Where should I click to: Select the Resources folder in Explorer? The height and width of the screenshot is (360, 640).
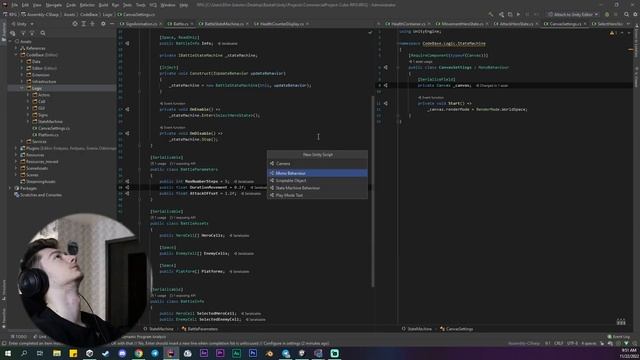pos(32,155)
